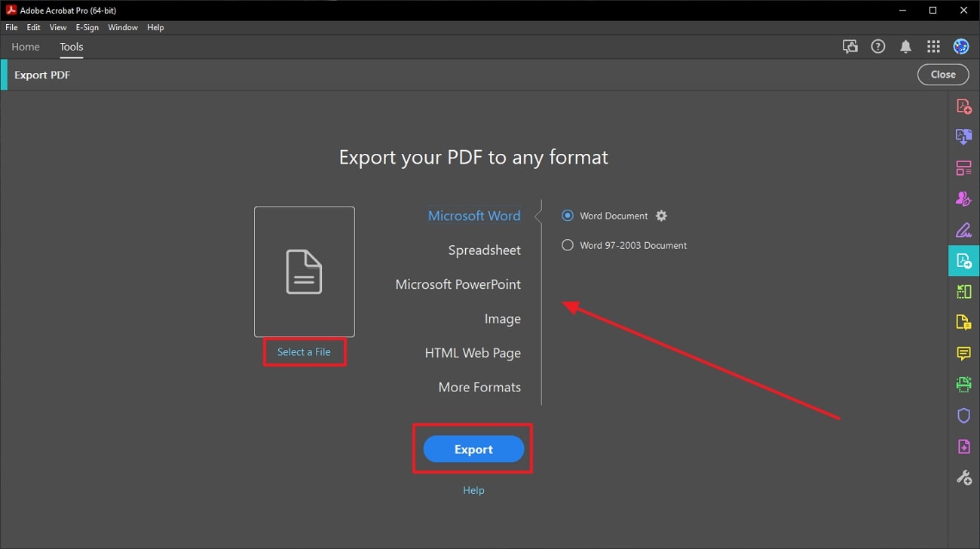
Task: Open the Create PDF tool in sidebar
Action: [963, 106]
